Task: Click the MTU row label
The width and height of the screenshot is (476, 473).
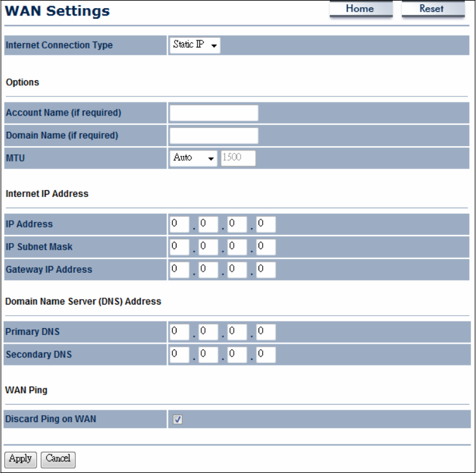Action: tap(15, 158)
